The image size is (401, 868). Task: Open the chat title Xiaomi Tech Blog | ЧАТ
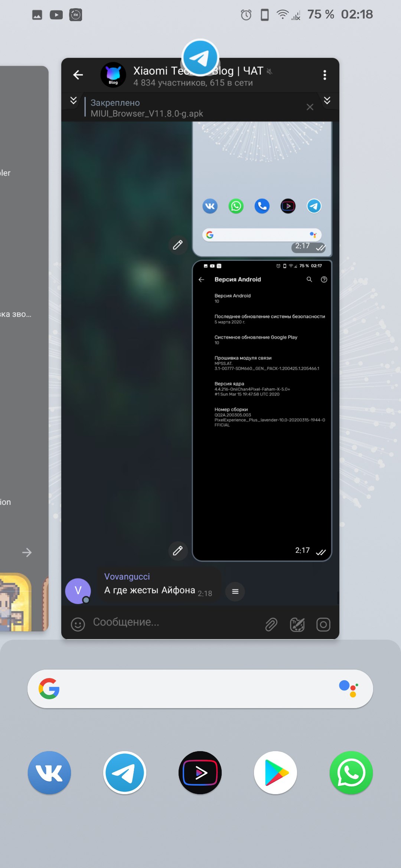coord(198,70)
